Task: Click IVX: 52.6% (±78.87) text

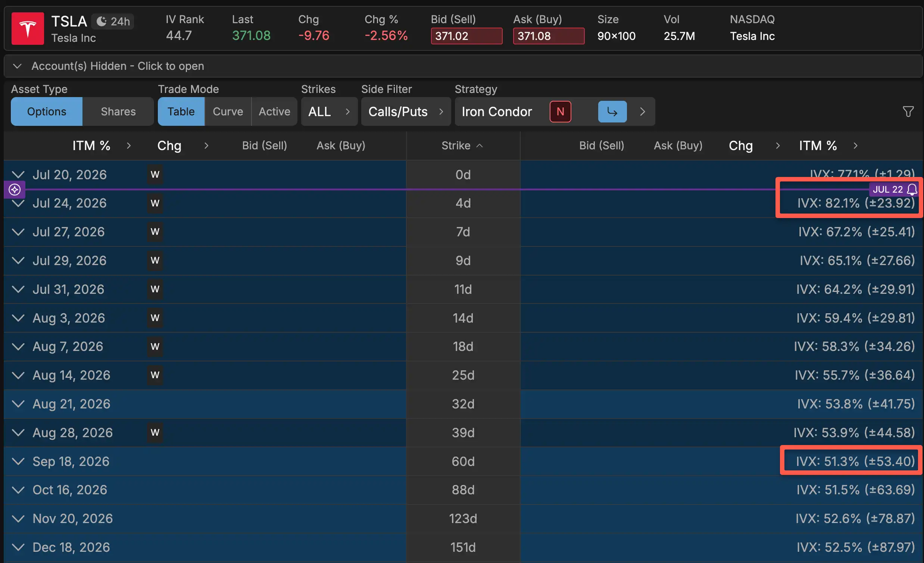Action: point(855,518)
